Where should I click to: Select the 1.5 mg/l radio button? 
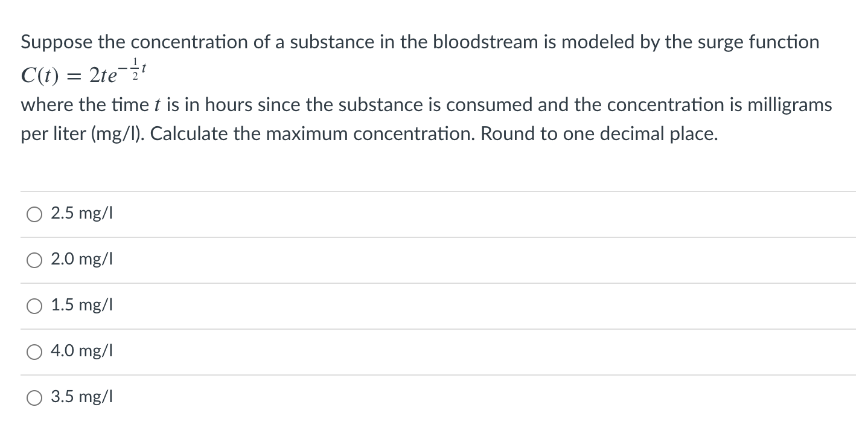coord(34,306)
